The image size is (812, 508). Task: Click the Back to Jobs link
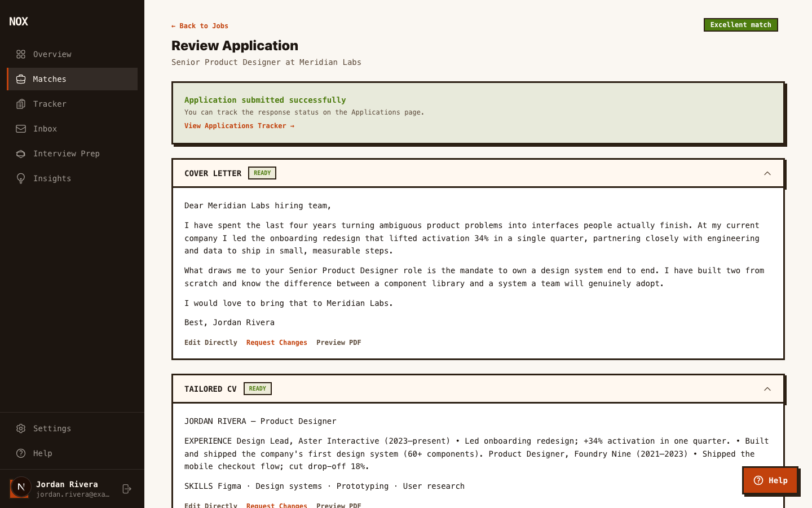(x=200, y=26)
